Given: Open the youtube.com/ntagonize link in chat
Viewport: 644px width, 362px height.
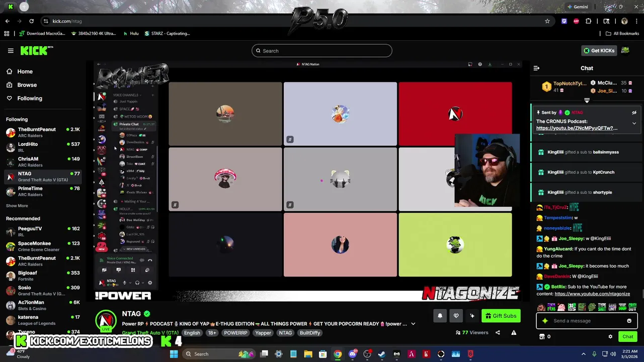Looking at the screenshot, I should 592,294.
